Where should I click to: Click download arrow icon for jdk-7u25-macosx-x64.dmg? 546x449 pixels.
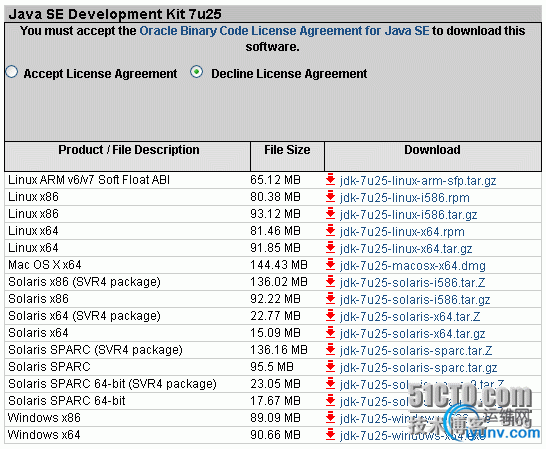click(x=330, y=265)
